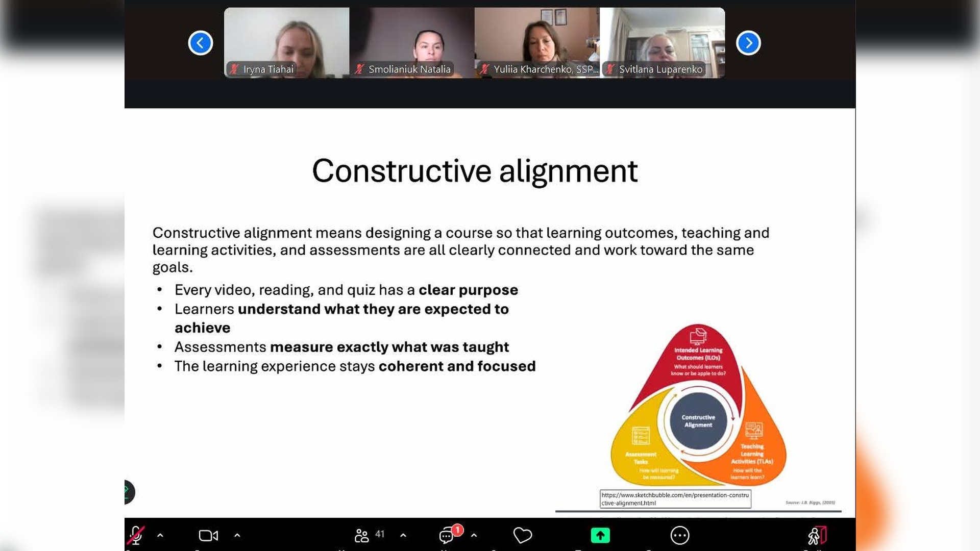Click the leave meeting icon
The height and width of the screenshot is (551, 980).
(x=816, y=535)
